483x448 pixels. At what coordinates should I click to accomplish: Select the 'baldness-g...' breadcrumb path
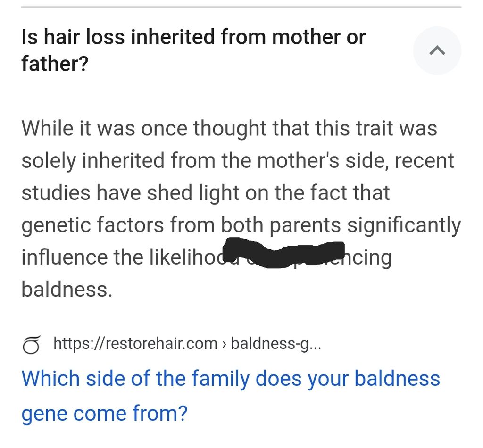pyautogui.click(x=276, y=343)
